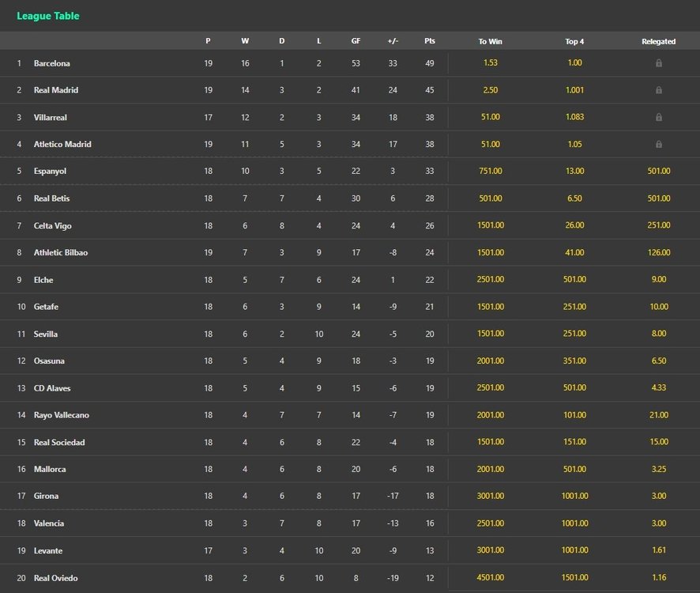Select Barcelona To Win odds 1.53
700x593 pixels.
pyautogui.click(x=490, y=63)
